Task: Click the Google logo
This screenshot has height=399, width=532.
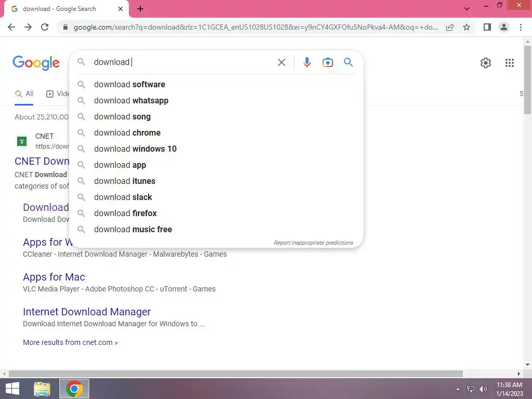Action: [36, 63]
